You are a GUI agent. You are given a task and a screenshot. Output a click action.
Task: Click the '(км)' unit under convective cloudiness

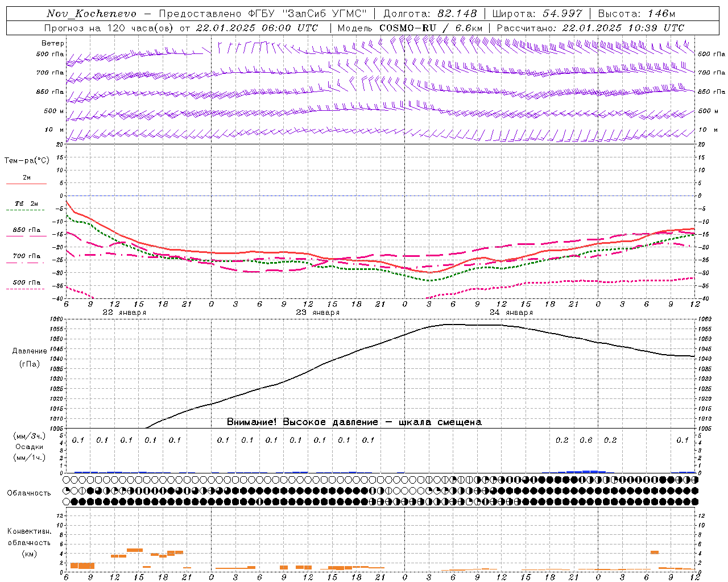click(x=30, y=554)
